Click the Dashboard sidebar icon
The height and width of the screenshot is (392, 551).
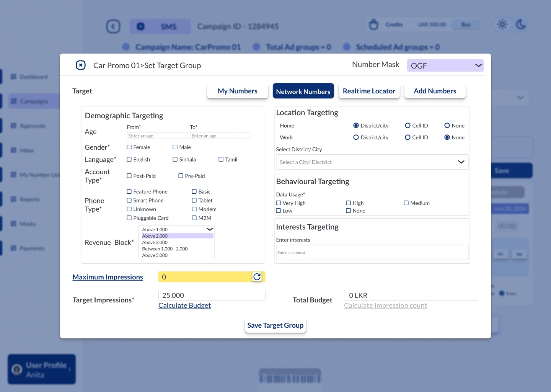[x=13, y=77]
